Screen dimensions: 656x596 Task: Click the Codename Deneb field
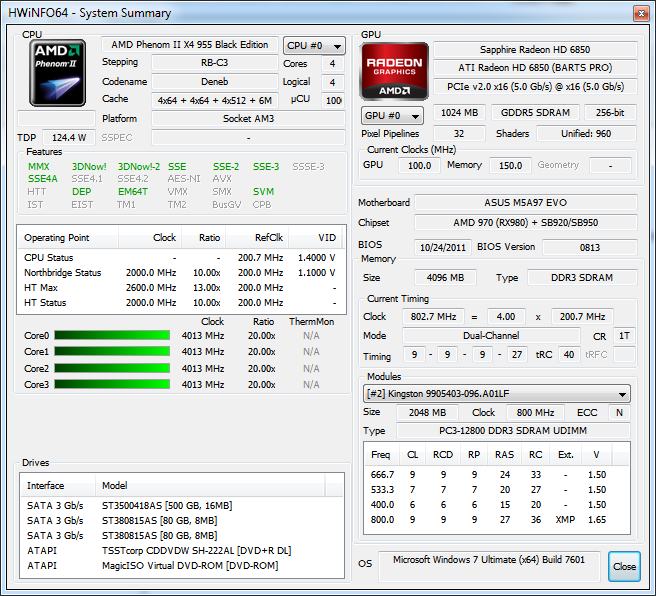215,82
